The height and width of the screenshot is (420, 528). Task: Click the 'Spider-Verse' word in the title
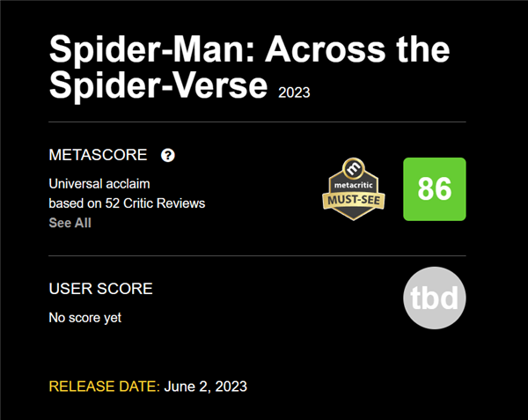158,85
